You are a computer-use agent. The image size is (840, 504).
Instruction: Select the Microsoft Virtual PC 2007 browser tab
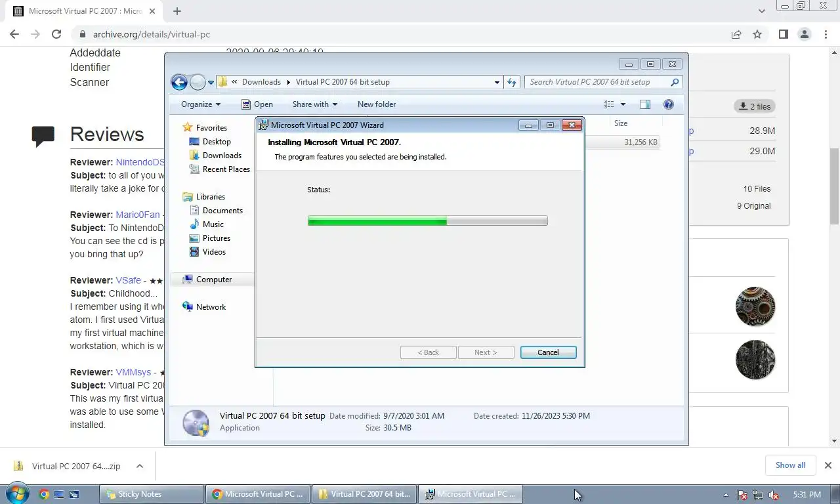point(84,11)
